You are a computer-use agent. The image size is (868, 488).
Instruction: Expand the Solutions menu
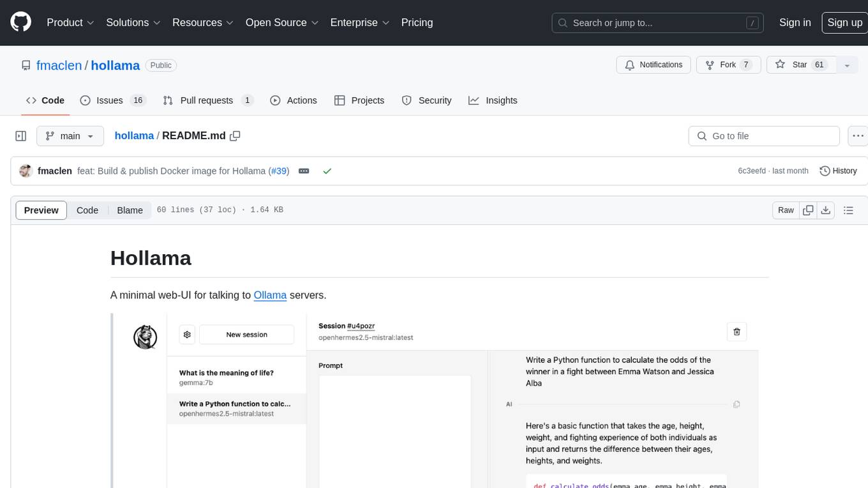[133, 22]
